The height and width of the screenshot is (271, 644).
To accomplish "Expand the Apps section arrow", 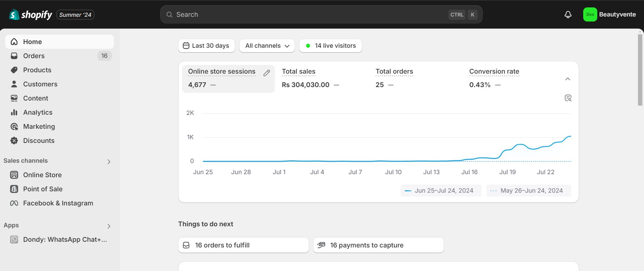I will pos(109,226).
